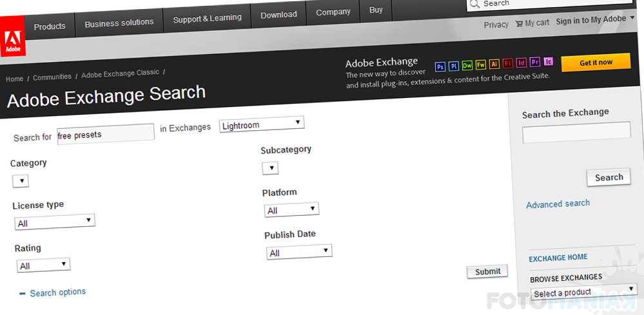The height and width of the screenshot is (315, 644).
Task: Click the Dreamweaver (Dw) icon
Action: click(467, 65)
